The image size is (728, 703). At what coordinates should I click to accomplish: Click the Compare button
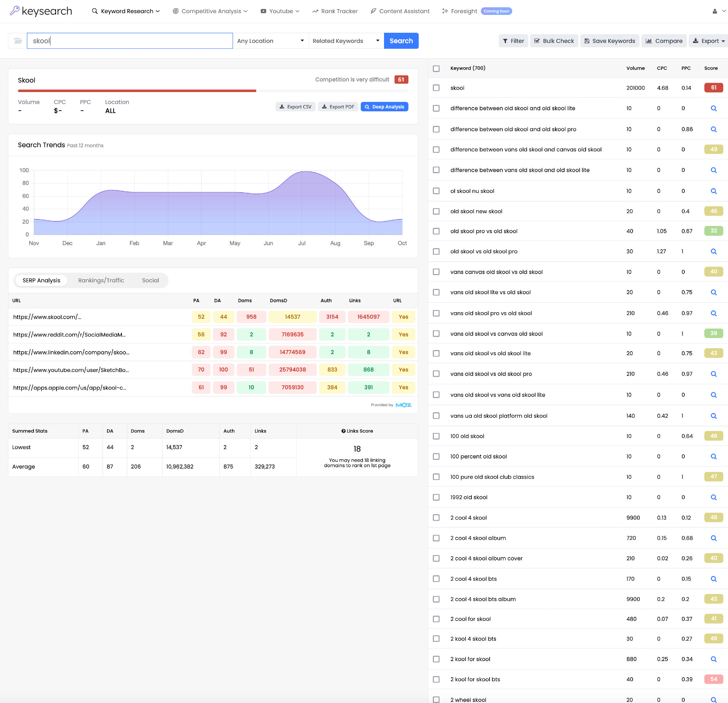[664, 41]
